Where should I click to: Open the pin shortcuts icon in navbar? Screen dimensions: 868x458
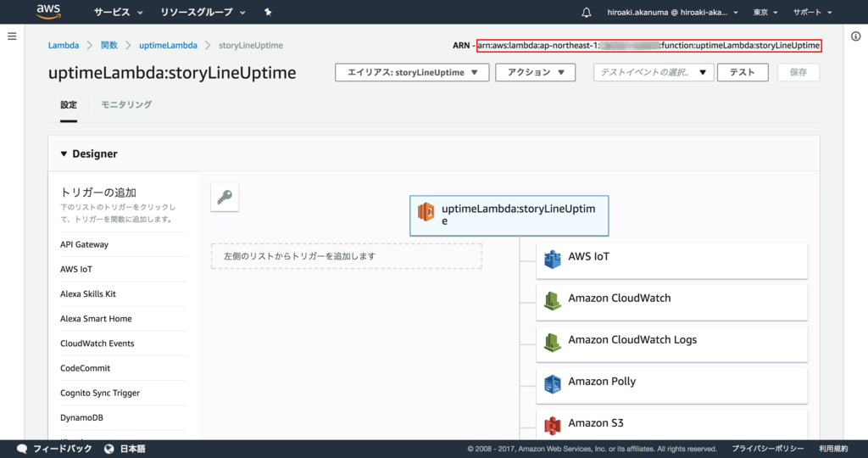[268, 12]
